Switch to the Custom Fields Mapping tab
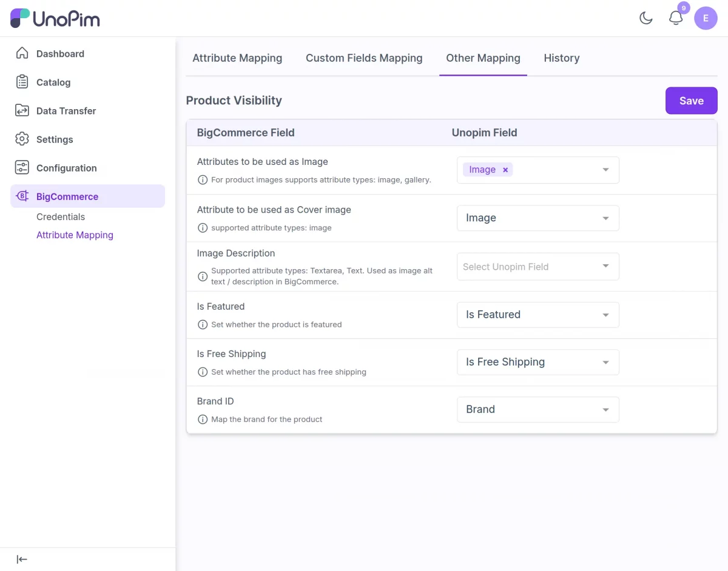The height and width of the screenshot is (571, 728). [364, 58]
